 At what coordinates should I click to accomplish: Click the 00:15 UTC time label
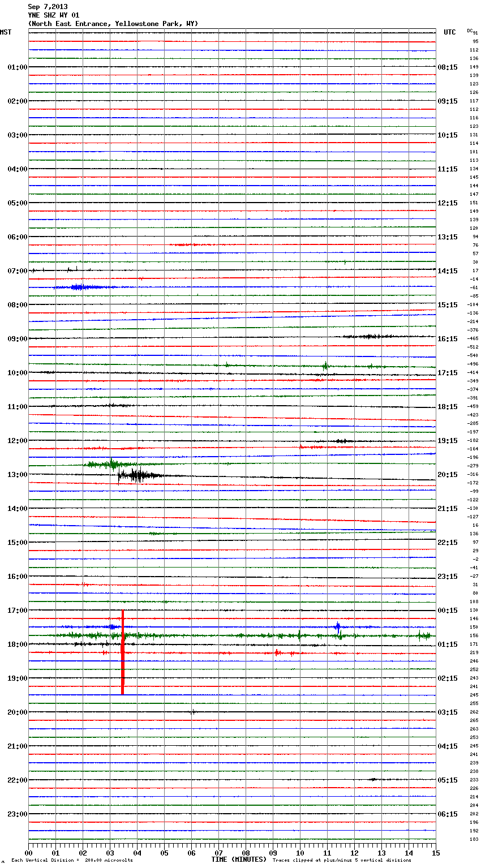448,611
